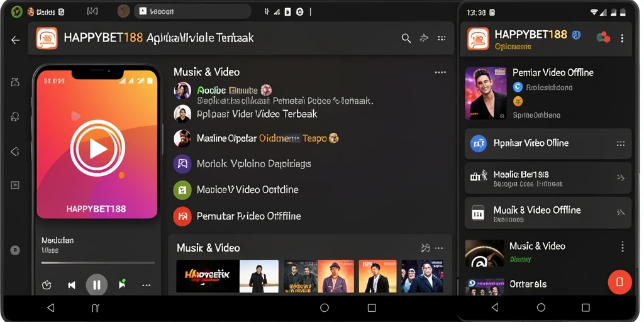Open the history clock icon in player controls
The width and height of the screenshot is (644, 322).
47,285
